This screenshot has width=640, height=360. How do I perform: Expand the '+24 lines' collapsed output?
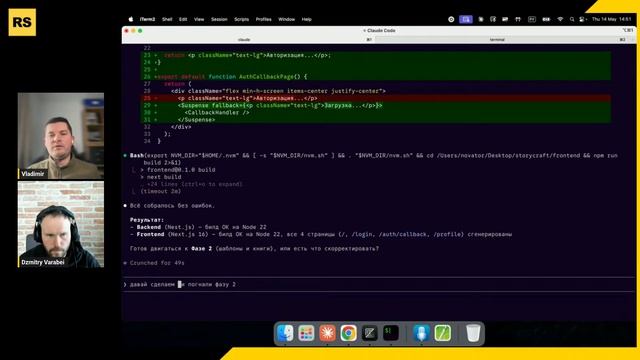tap(194, 184)
